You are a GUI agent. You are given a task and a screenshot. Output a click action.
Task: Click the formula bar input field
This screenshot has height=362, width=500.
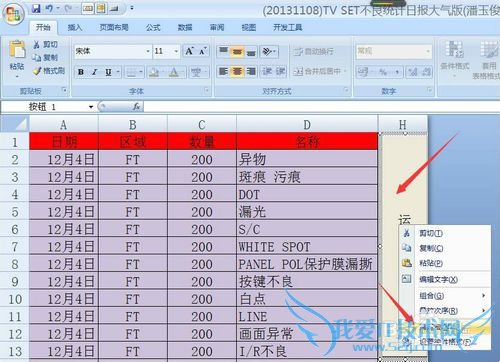322,107
